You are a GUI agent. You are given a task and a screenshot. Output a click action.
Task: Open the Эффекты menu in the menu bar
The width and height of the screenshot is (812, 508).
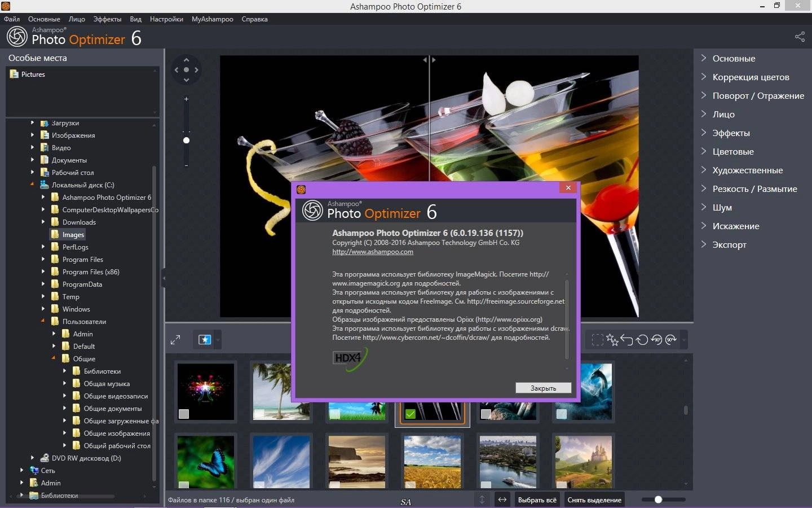(x=107, y=19)
